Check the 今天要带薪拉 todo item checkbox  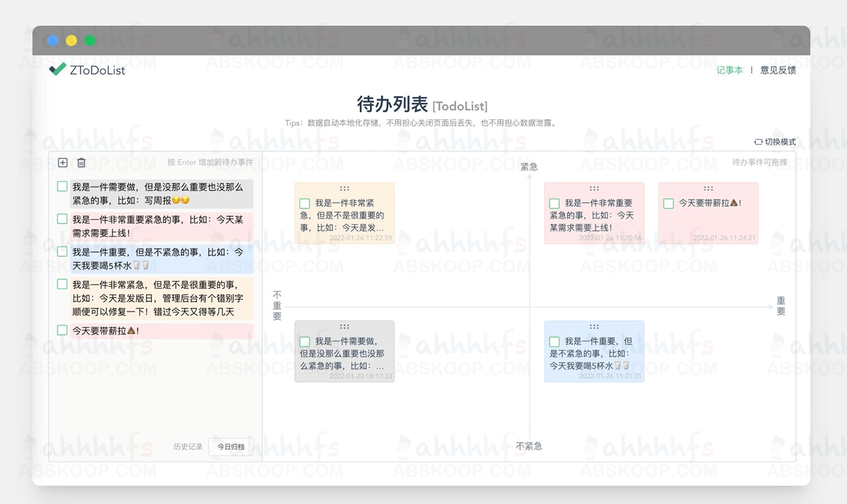click(62, 330)
